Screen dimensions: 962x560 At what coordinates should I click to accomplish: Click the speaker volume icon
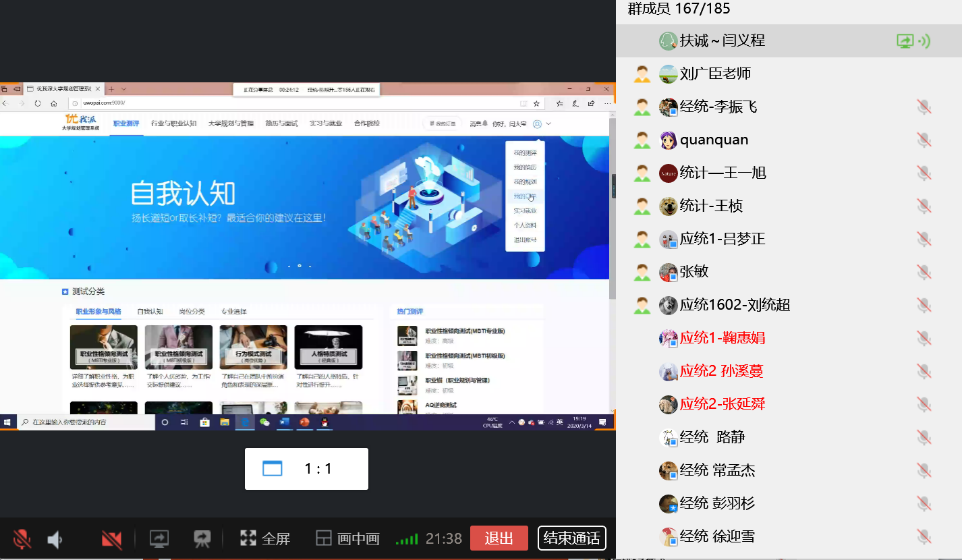tap(55, 538)
